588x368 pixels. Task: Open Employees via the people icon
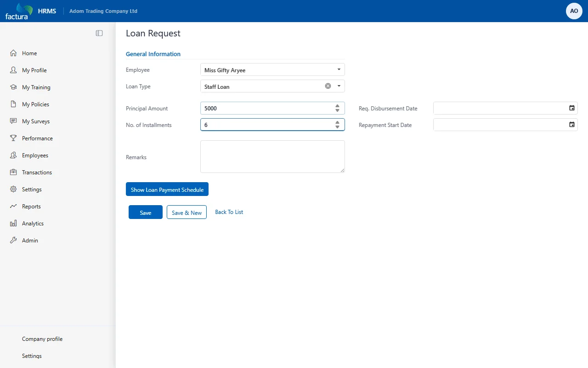coord(13,155)
